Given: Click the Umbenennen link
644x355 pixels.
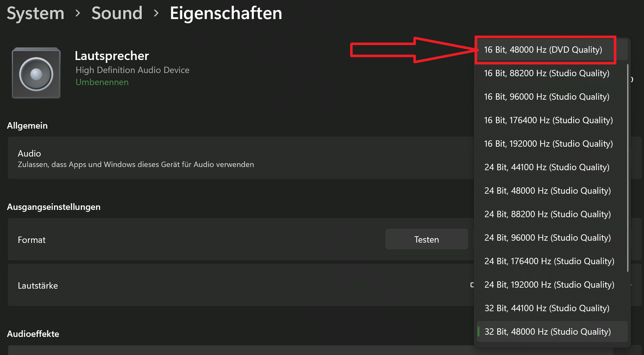Looking at the screenshot, I should click(102, 82).
